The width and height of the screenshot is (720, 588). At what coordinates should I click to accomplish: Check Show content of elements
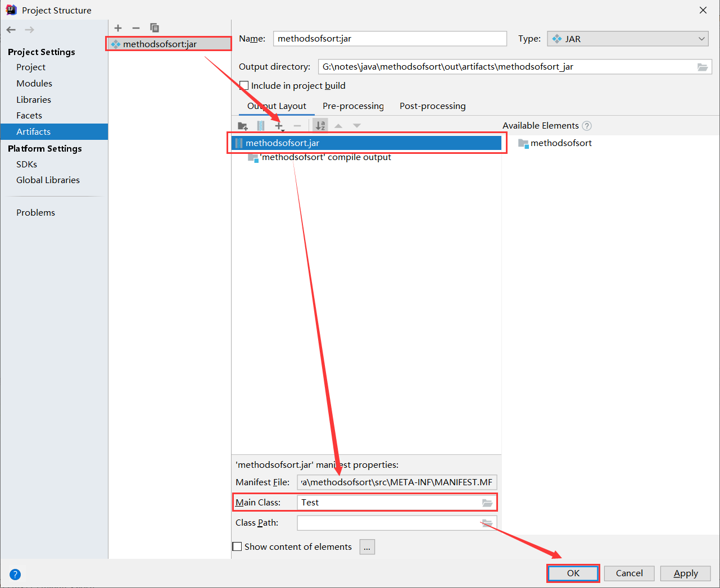[237, 546]
